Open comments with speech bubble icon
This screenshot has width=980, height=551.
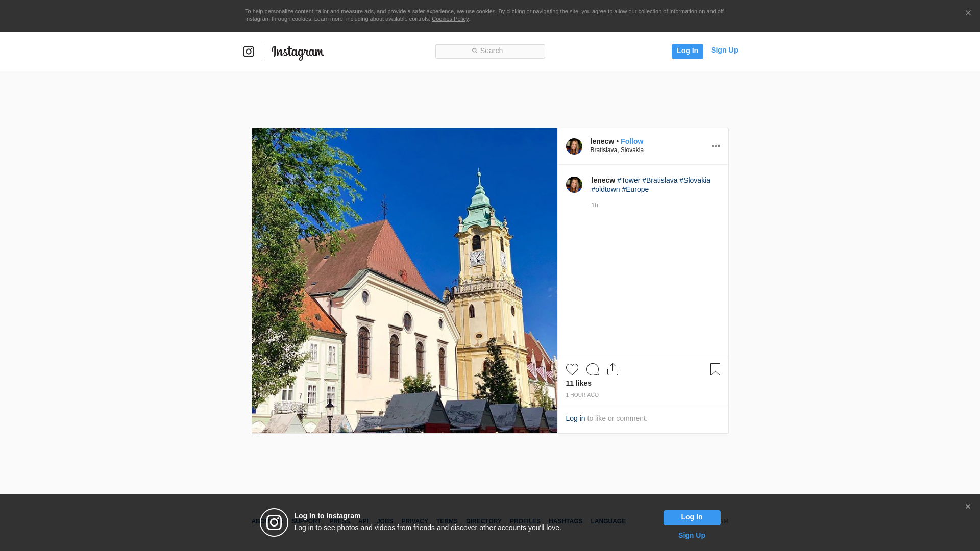(593, 369)
